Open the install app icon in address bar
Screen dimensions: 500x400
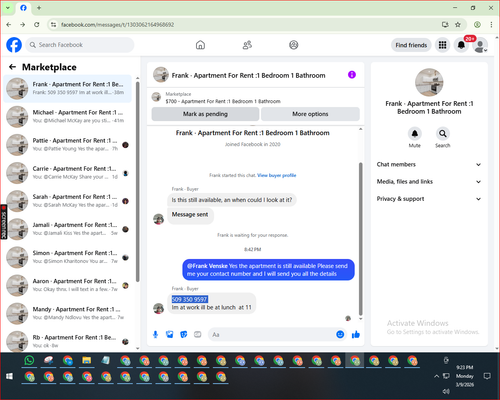click(445, 25)
